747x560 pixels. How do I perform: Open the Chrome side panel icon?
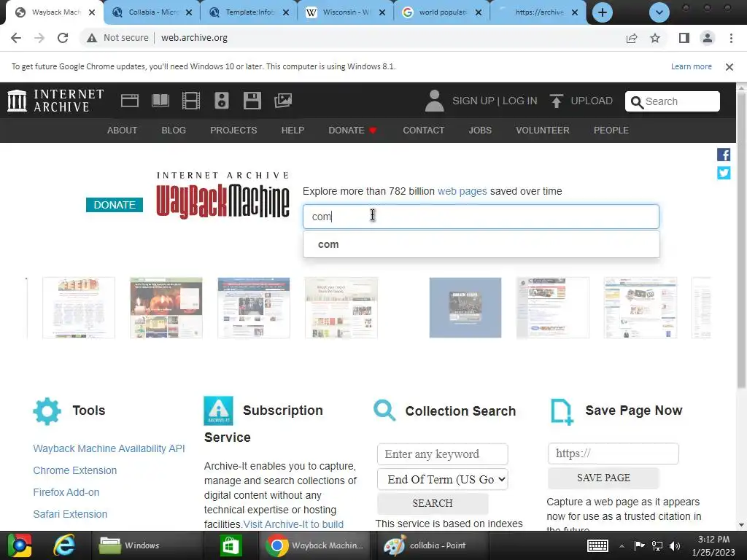point(684,38)
